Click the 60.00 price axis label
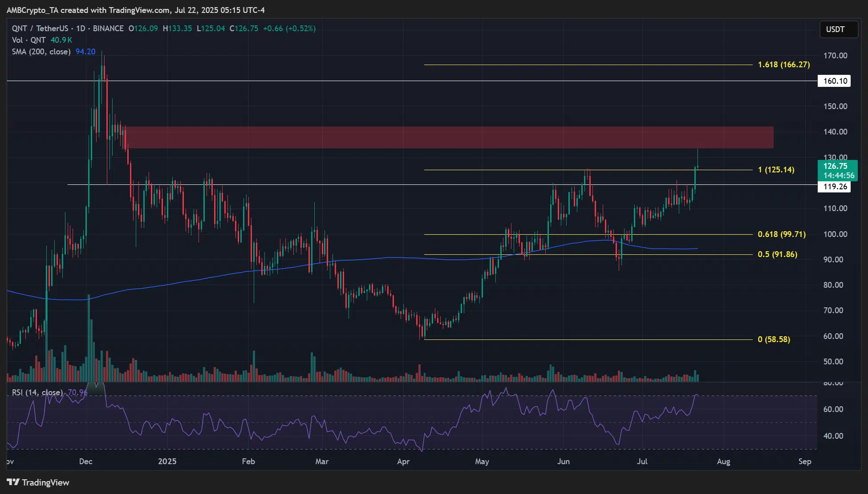The image size is (868, 494). tap(833, 336)
